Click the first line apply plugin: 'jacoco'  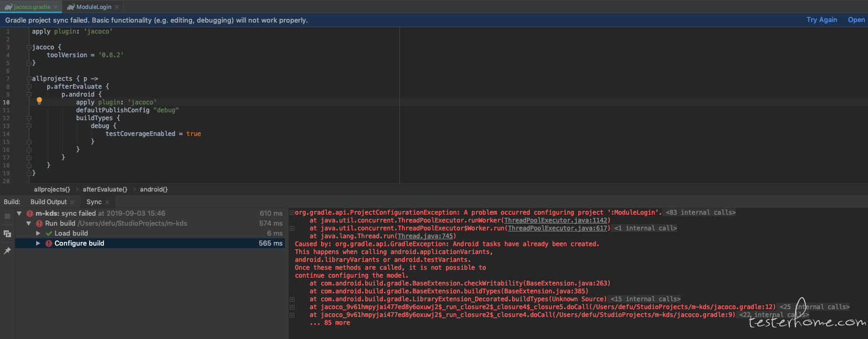(x=72, y=31)
